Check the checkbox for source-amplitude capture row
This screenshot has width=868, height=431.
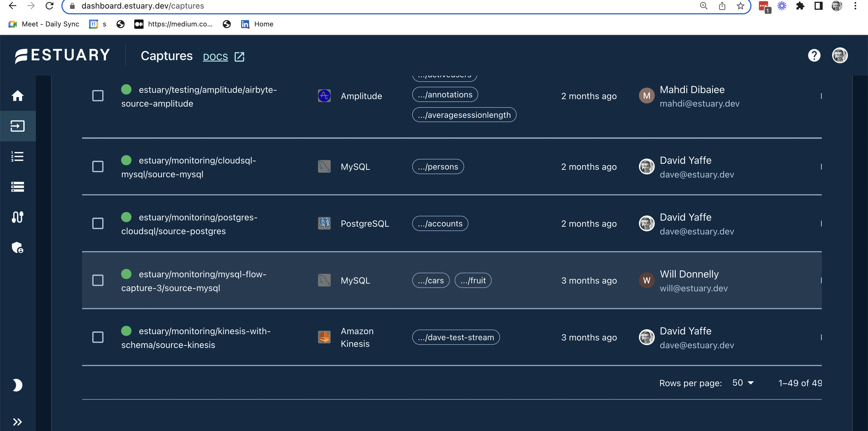coord(98,96)
